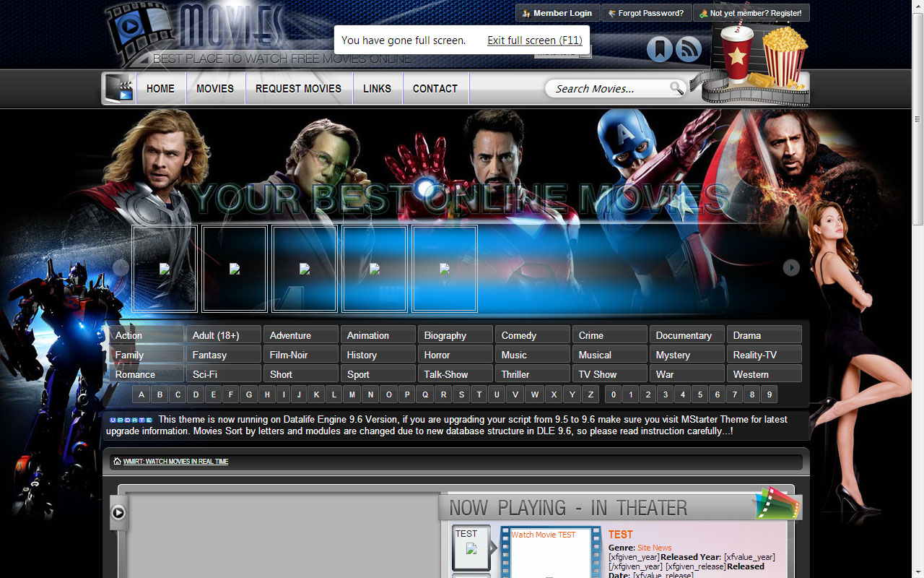Open the LINKS menu item
924x578 pixels.
coord(377,88)
